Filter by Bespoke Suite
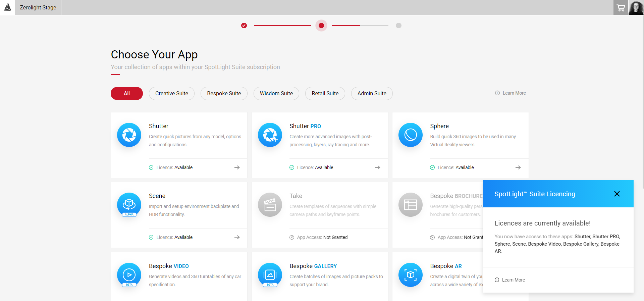The width and height of the screenshot is (644, 301). [224, 93]
